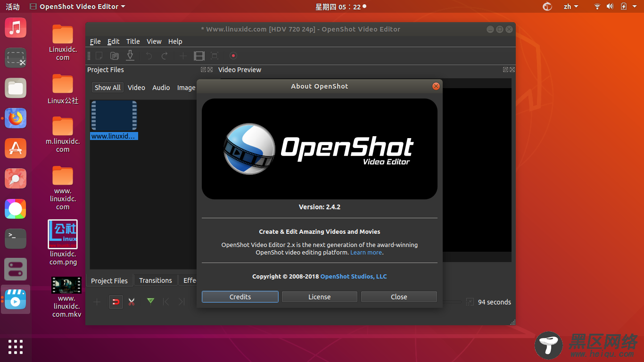Switch to the Transitions tab
Screen dimensions: 644x362
(156, 280)
